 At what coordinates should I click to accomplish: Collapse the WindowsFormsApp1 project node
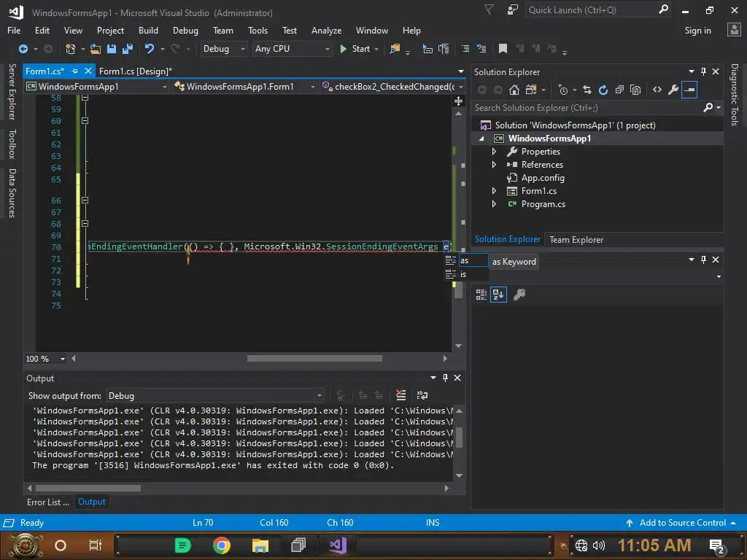(481, 139)
